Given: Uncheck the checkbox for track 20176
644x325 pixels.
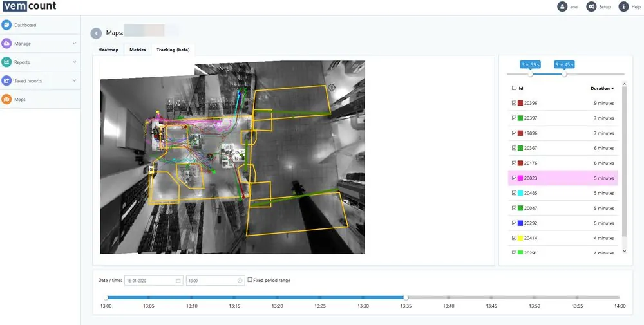Looking at the screenshot, I should [514, 163].
